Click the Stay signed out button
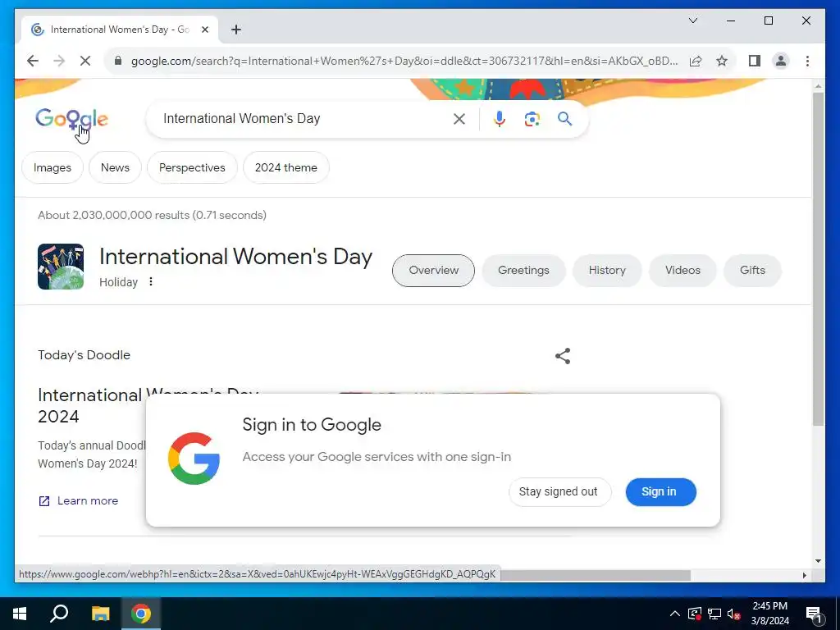This screenshot has height=630, width=840. coord(559,492)
